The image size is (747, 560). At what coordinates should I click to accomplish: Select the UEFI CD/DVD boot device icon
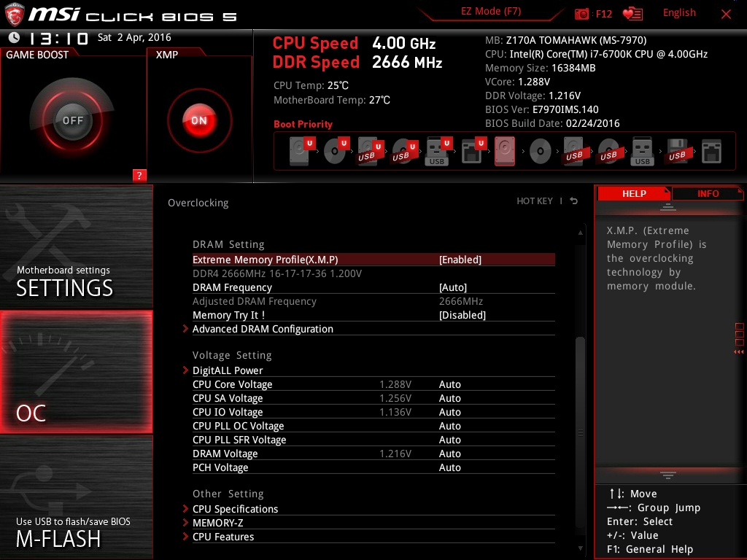pos(336,151)
